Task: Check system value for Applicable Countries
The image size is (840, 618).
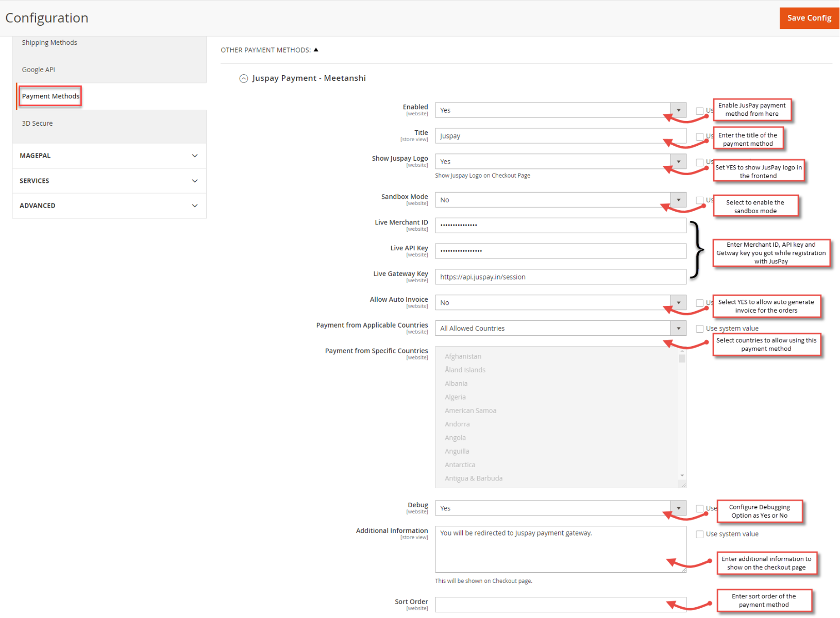Action: pos(699,329)
